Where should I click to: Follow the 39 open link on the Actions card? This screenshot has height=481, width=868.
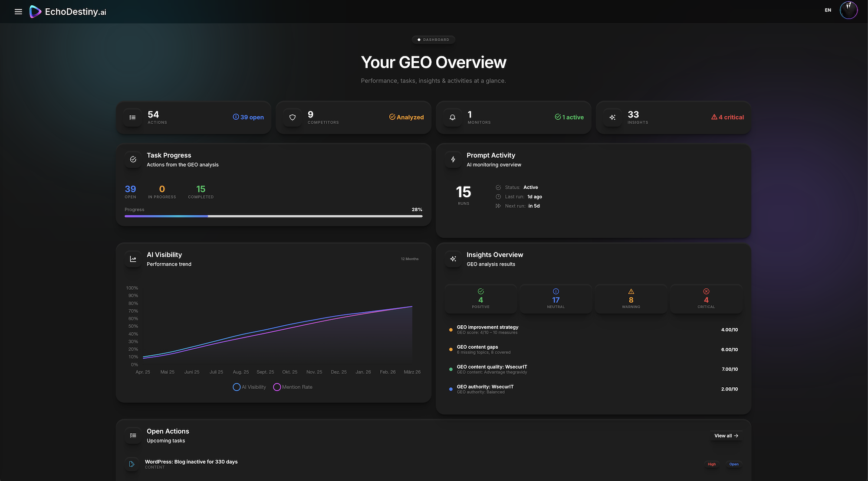click(x=248, y=117)
